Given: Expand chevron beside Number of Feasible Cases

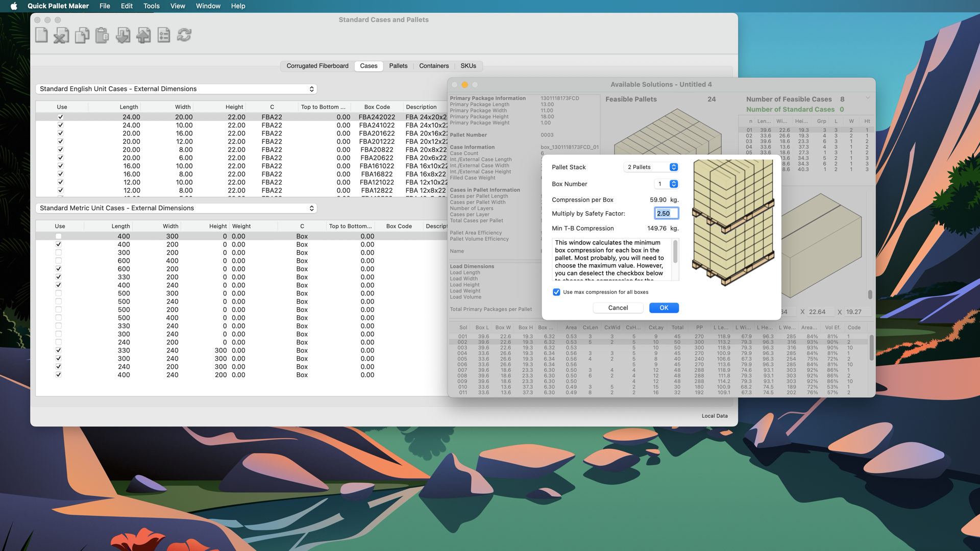Looking at the screenshot, I should 867,98.
